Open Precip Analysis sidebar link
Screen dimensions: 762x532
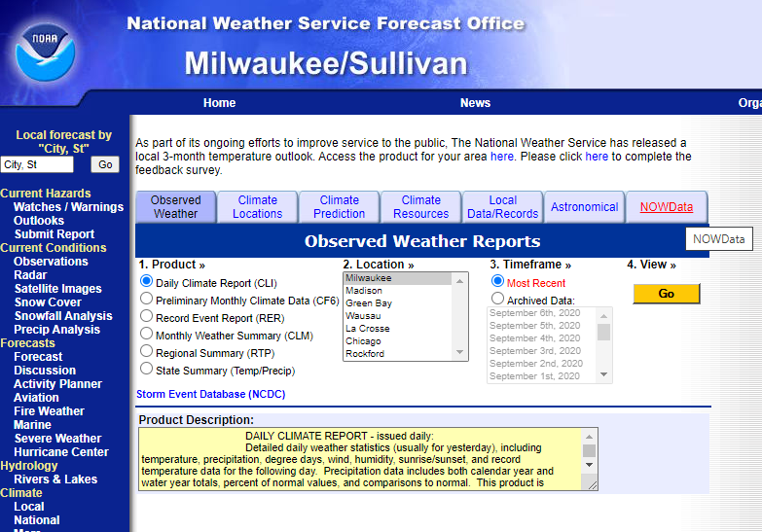(x=56, y=330)
